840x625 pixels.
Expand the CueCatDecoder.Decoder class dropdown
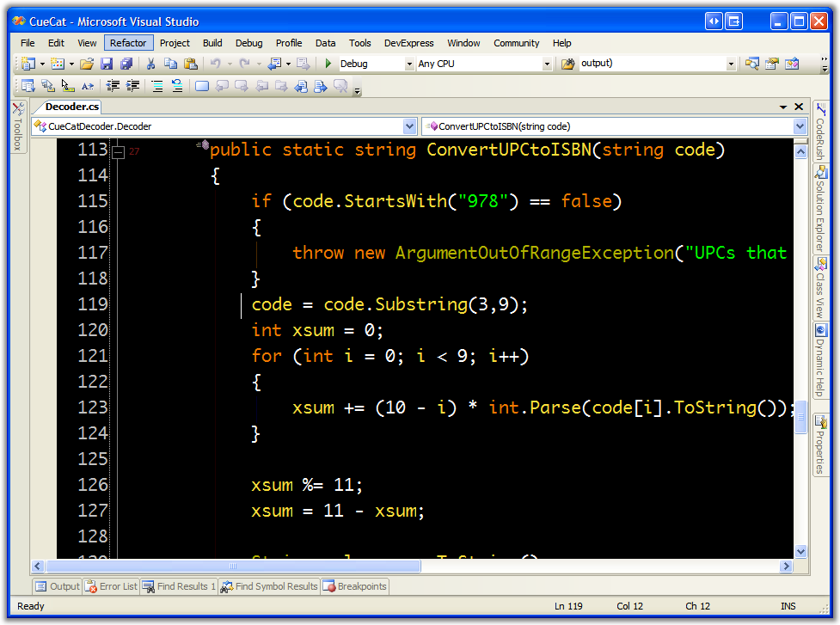[409, 126]
